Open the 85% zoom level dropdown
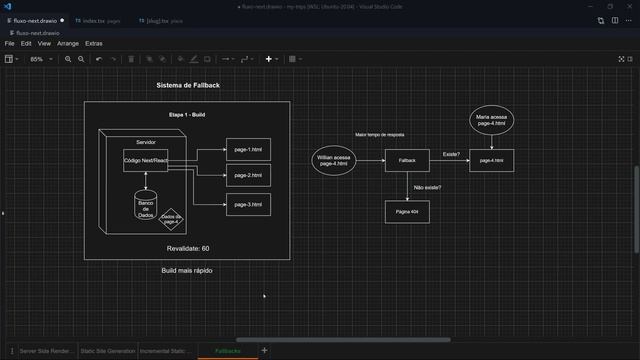640x360 pixels. (41, 59)
